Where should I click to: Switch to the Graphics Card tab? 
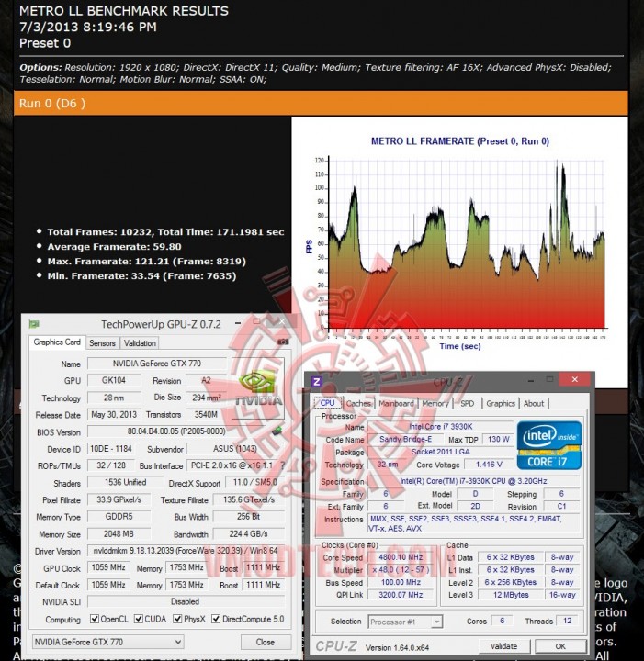pos(57,342)
